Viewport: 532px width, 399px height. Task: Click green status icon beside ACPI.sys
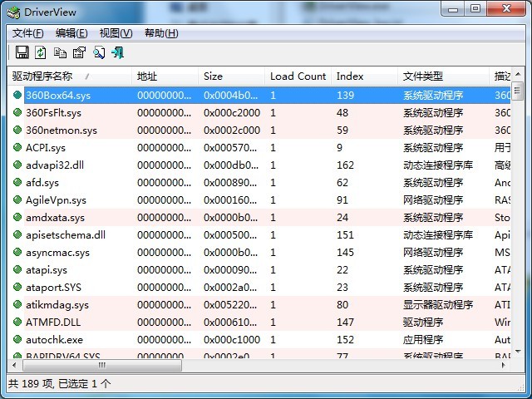[17, 148]
